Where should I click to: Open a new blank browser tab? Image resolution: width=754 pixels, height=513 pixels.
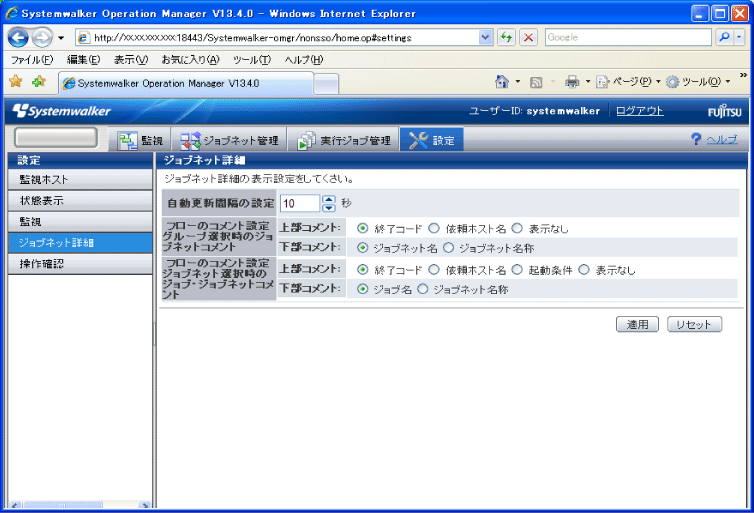326,84
